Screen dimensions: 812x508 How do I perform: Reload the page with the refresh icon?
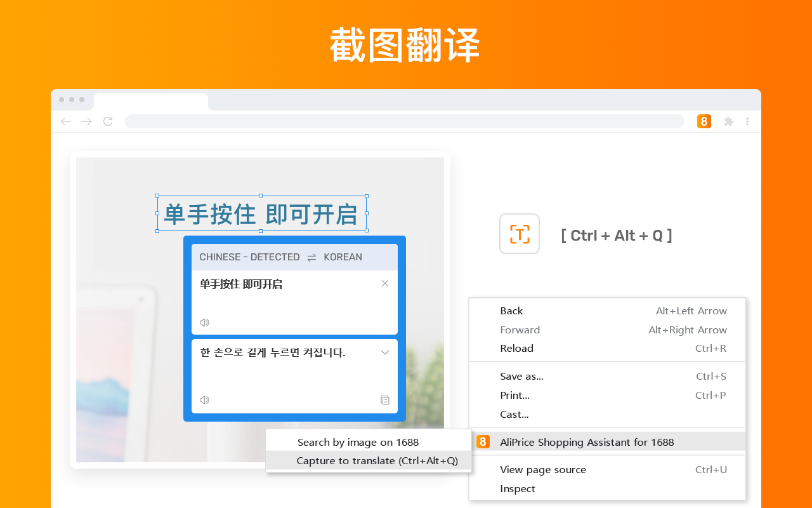coord(107,121)
